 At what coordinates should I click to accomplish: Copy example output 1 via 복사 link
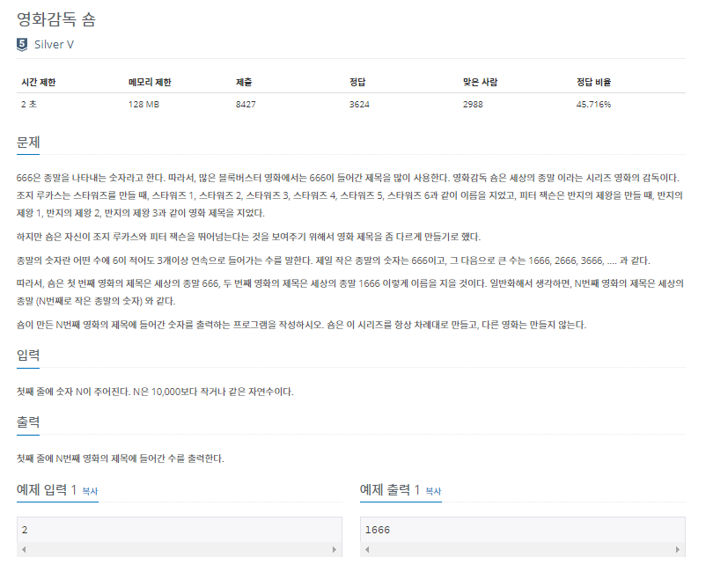pos(433,491)
